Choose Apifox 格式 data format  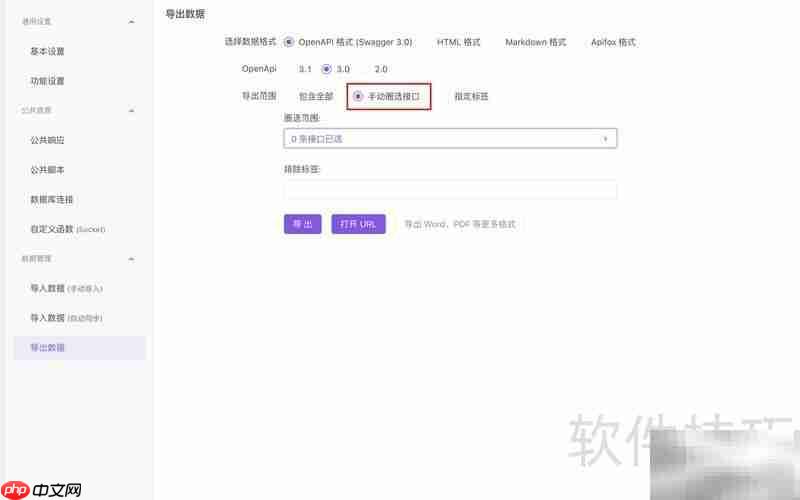tap(613, 42)
